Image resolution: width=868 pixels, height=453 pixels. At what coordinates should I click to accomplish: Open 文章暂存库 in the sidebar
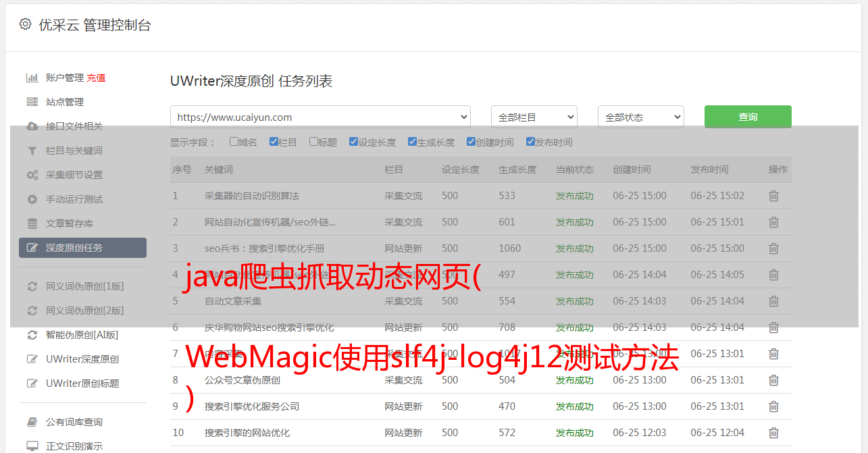pos(70,223)
